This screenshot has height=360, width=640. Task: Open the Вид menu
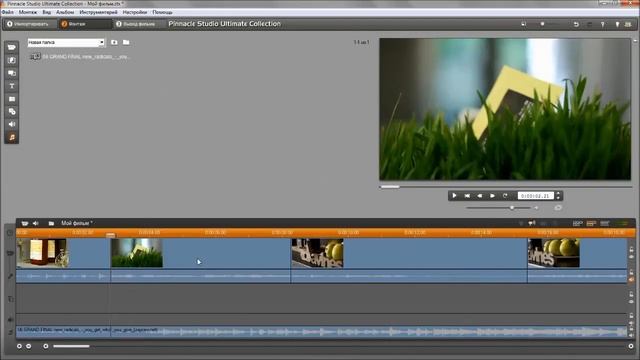pos(47,12)
